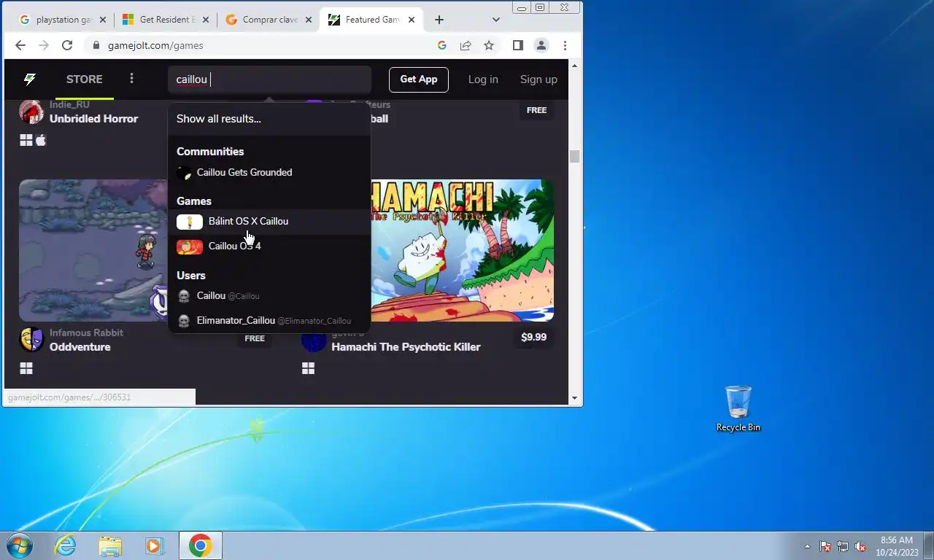Open a new Chrome tab
The image size is (934, 560).
[439, 20]
